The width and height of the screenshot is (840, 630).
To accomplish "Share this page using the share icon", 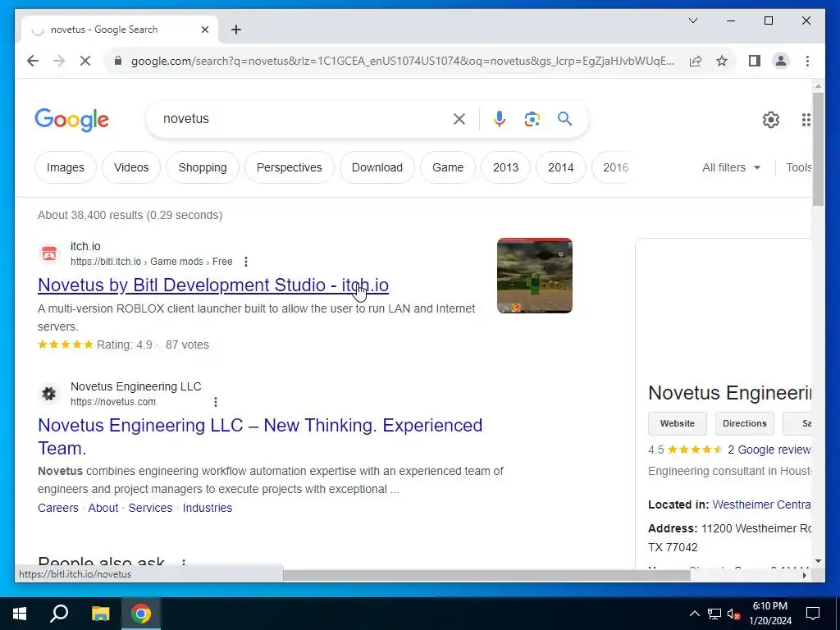I will (x=696, y=61).
